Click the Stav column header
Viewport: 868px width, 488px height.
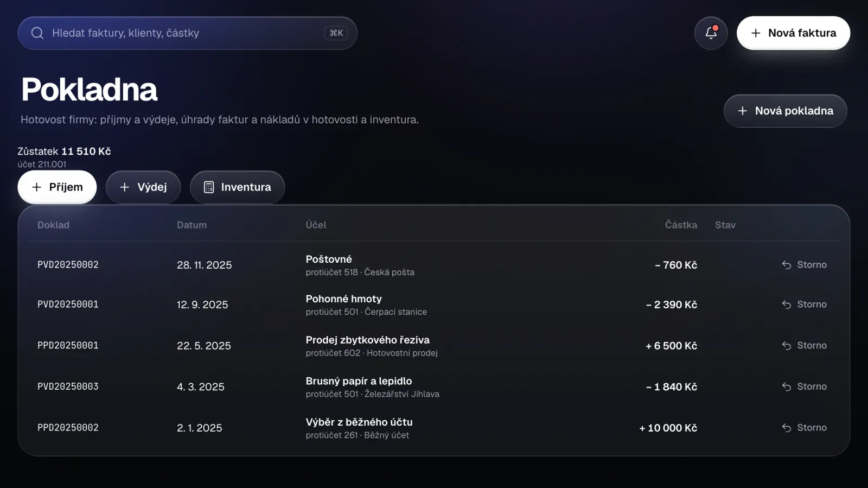click(725, 225)
